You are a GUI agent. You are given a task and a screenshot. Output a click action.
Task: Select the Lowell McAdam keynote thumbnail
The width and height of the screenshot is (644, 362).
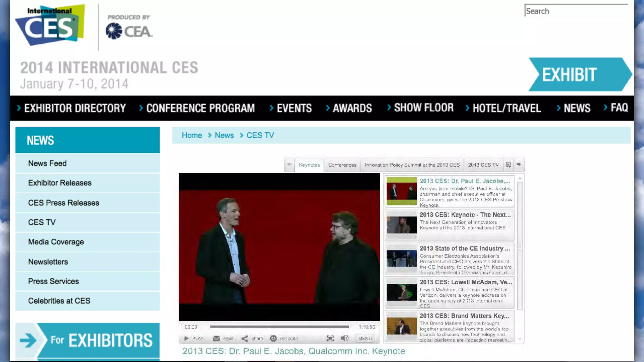(x=402, y=292)
